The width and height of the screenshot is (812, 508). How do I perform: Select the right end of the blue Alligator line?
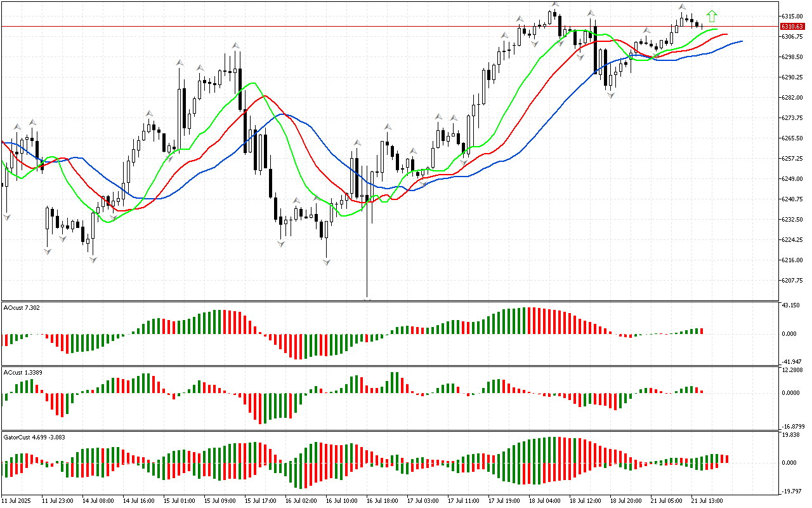coord(741,41)
